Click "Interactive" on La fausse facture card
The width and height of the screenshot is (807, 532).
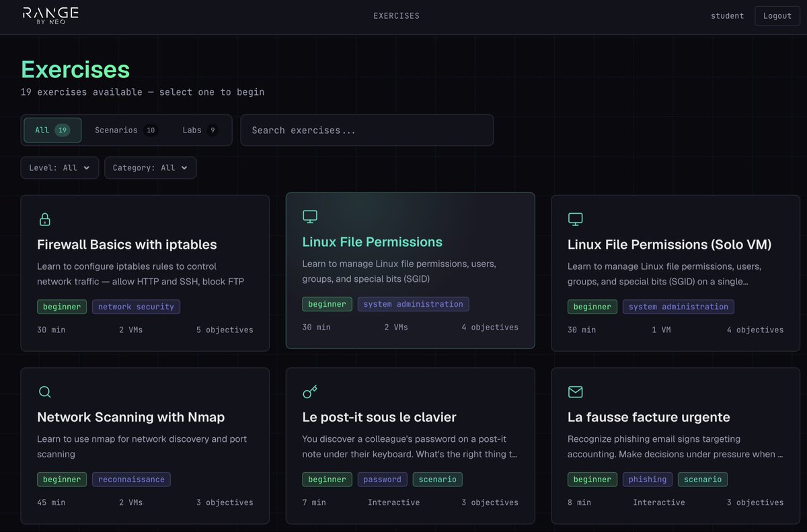coord(659,502)
